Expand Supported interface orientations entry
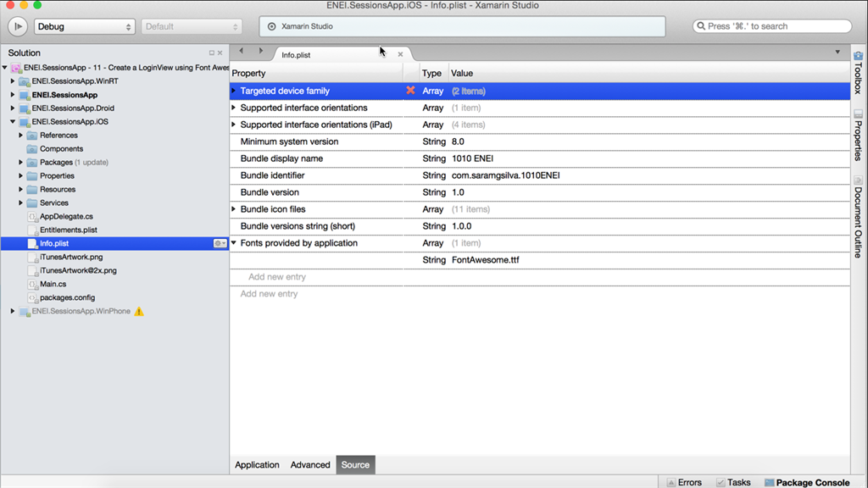This screenshot has width=868, height=488. [234, 108]
